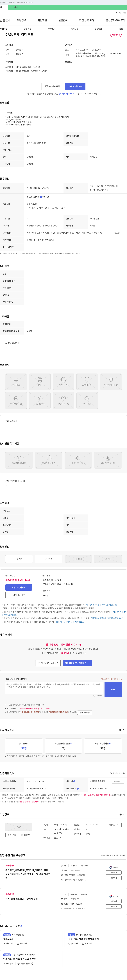
Task: Click the 모성보호시설 icon
Action: click(63, 401)
